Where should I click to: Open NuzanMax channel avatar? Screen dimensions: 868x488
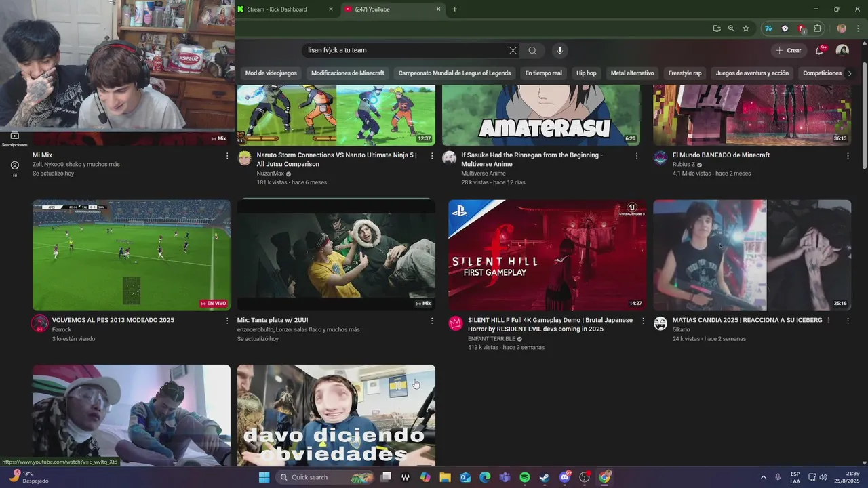tap(245, 159)
